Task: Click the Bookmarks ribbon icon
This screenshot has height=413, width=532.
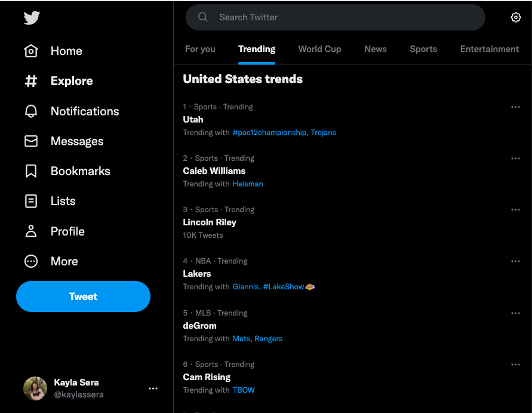Action: point(31,171)
